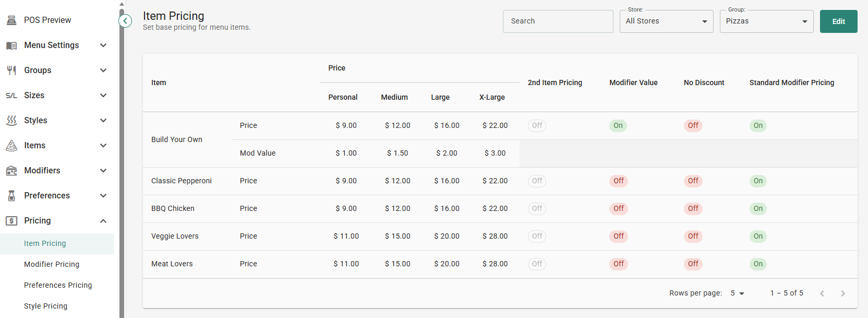Toggle Modifier Value for Build Your Own
The width and height of the screenshot is (868, 318).
[618, 125]
